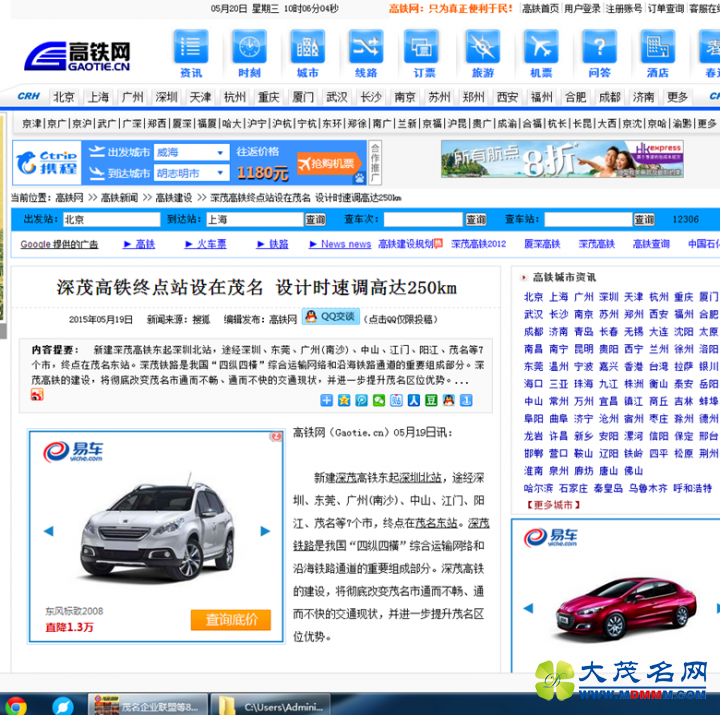Select 北京 in CRH city bar
720x715 pixels.
(64, 97)
